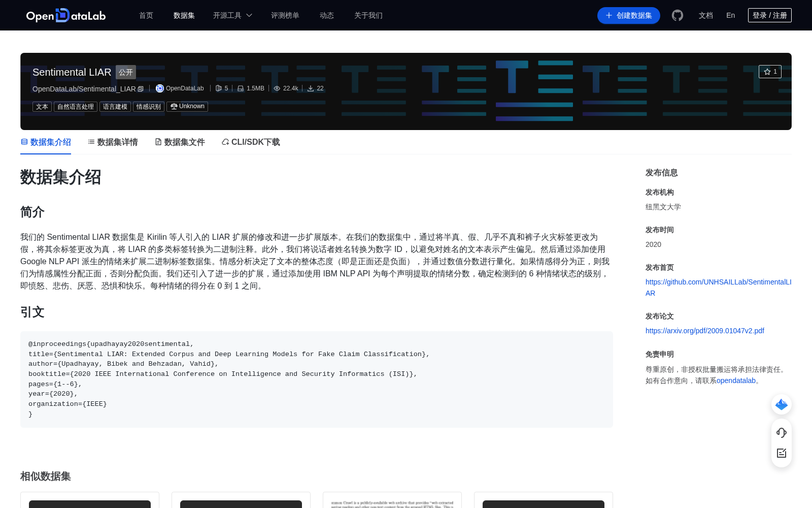Click the 情感识别 tag

point(149,107)
